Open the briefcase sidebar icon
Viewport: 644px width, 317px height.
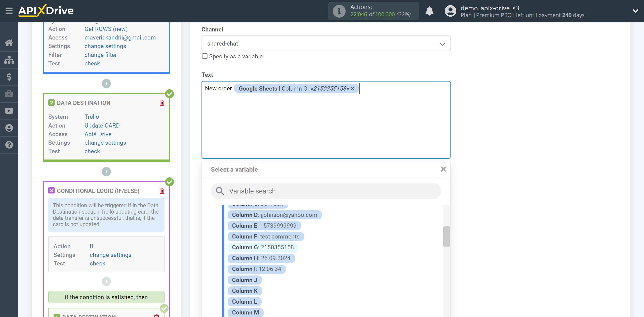click(x=9, y=94)
